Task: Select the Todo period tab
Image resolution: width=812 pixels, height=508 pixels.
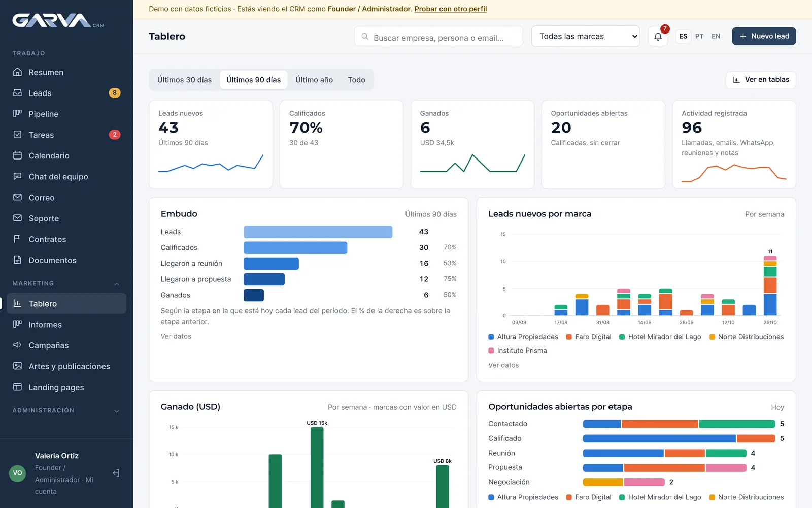Action: (x=356, y=80)
